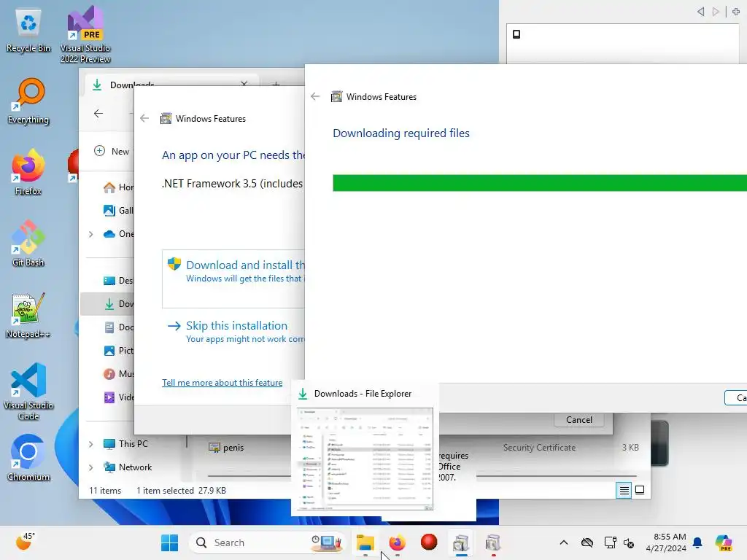Click the Downloads - File Explorer preview thumbnail

365,459
